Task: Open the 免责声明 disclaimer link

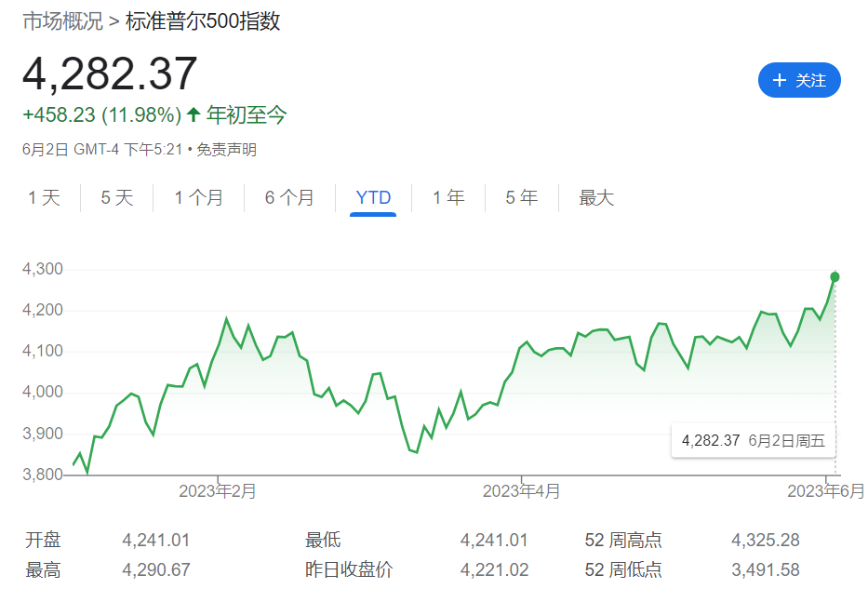Action: pyautogui.click(x=226, y=150)
